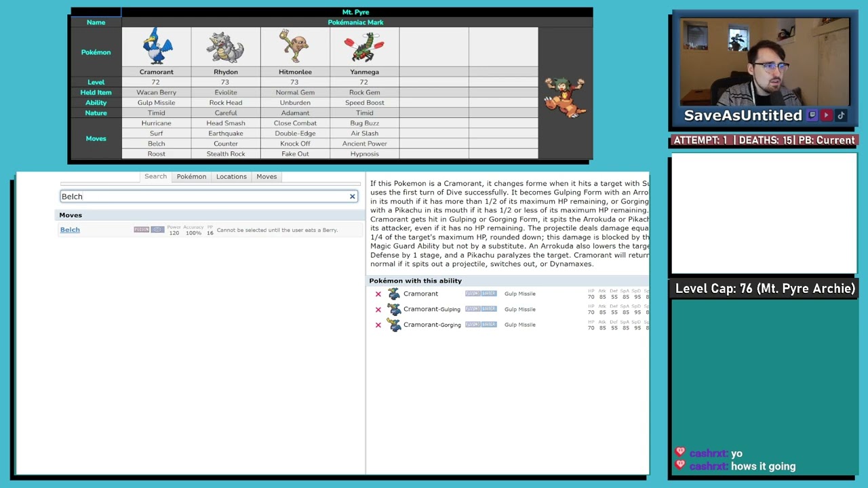The image size is (868, 488).
Task: Click the Ancient Power move cell
Action: point(364,144)
